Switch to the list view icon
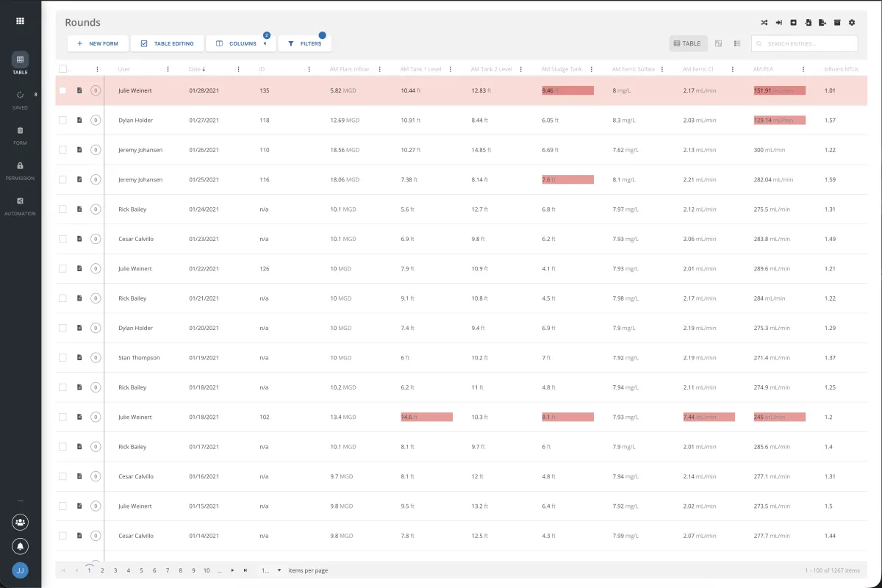This screenshot has height=588, width=882. coord(736,43)
